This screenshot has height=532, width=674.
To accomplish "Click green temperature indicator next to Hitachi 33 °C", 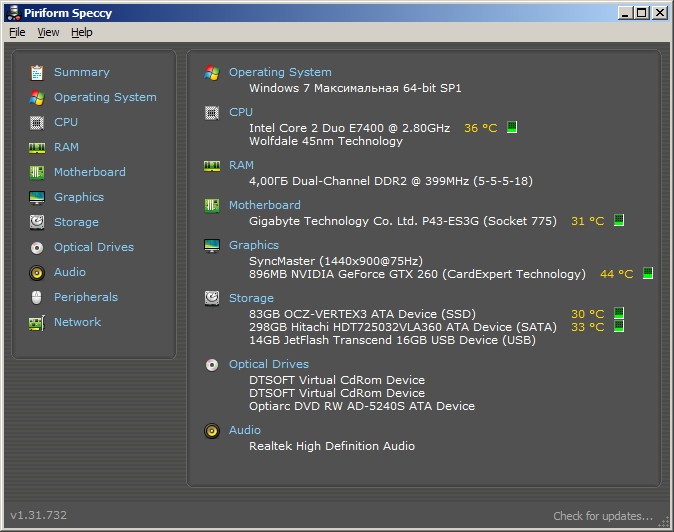I will point(619,326).
